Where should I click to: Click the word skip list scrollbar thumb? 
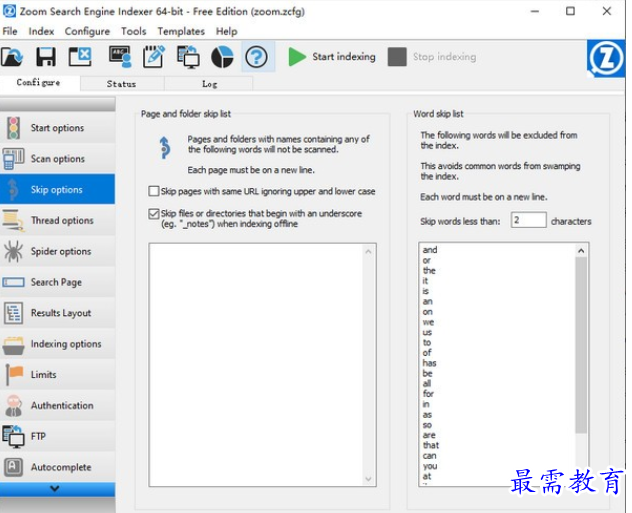(581, 345)
